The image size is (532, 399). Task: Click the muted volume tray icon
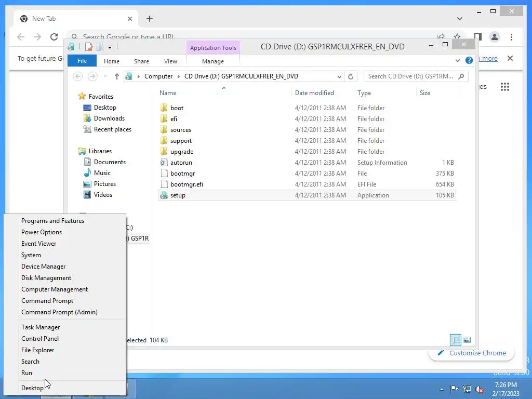(x=480, y=389)
